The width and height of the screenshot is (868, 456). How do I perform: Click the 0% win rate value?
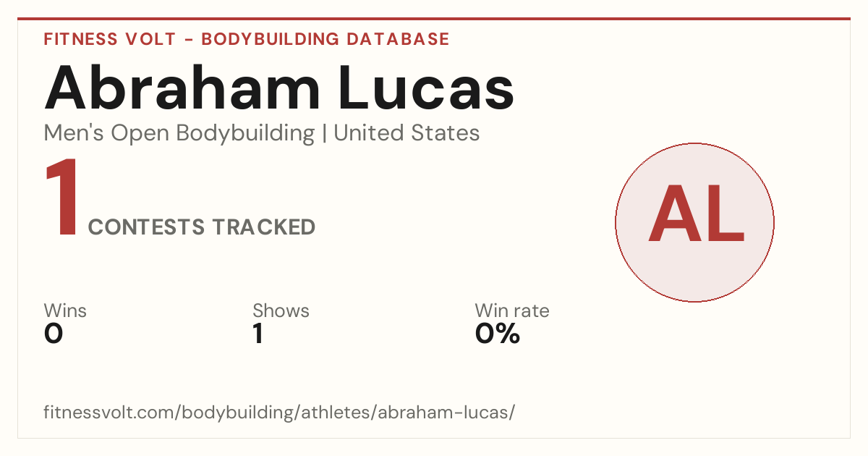(x=498, y=334)
